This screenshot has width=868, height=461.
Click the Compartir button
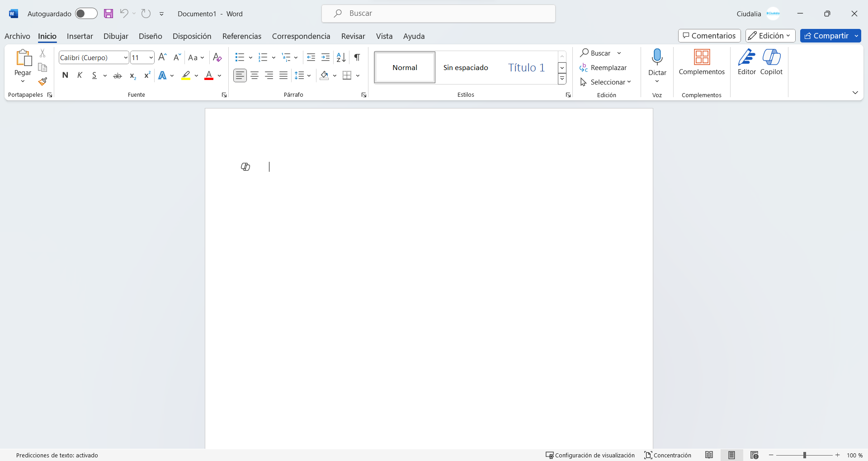point(830,36)
